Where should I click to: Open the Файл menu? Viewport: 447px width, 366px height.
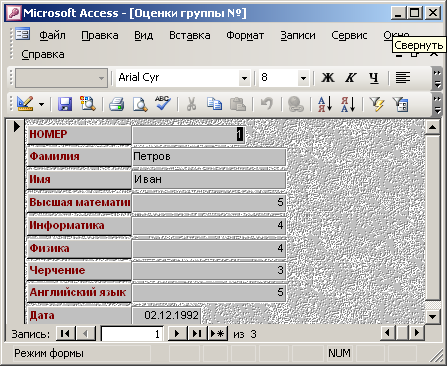pos(52,35)
